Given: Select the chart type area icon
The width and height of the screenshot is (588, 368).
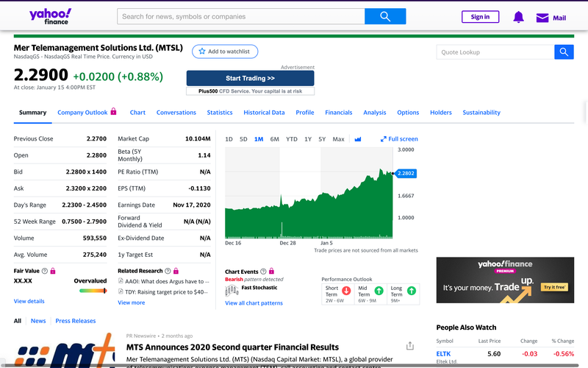Looking at the screenshot, I should click(x=358, y=139).
